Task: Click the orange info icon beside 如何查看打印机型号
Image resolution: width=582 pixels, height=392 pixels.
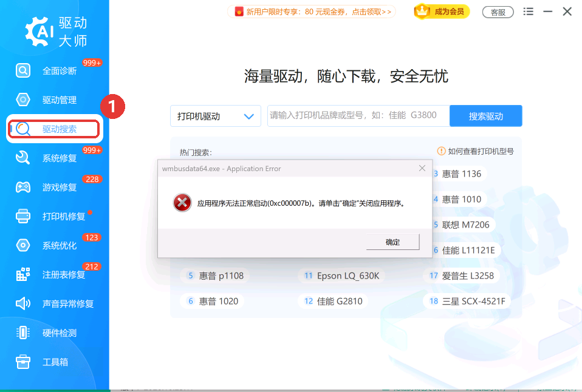Action: [x=441, y=151]
